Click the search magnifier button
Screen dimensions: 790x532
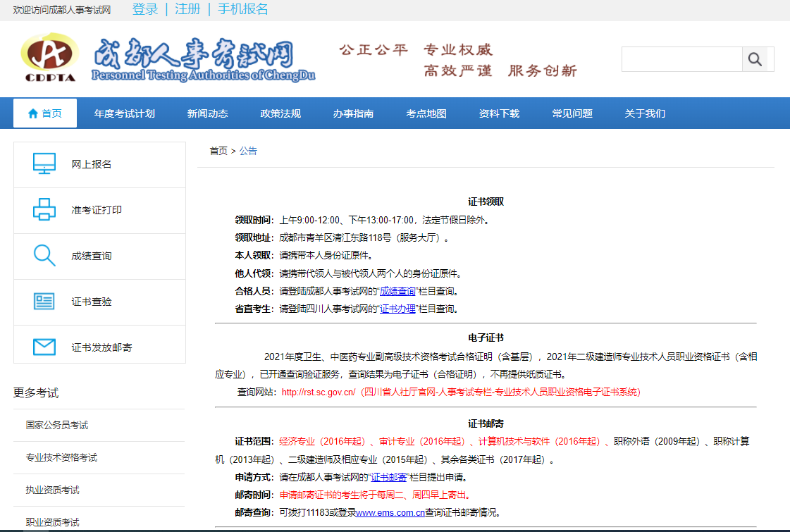[755, 59]
